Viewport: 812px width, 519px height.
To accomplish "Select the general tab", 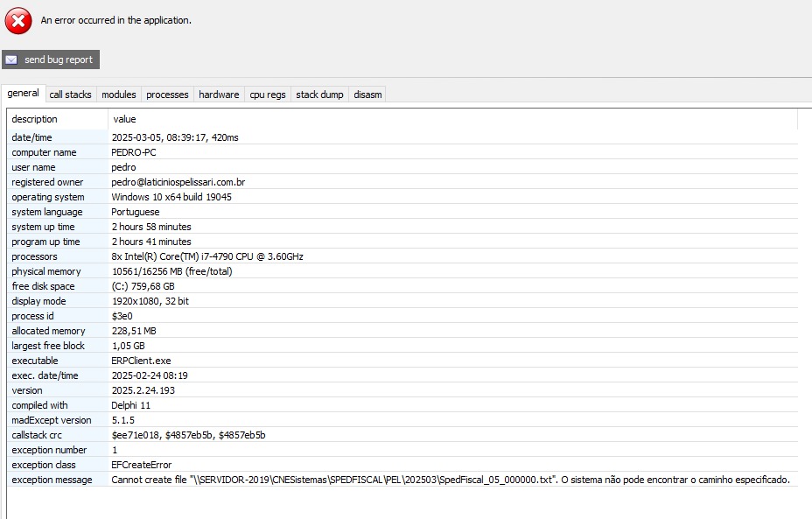I will tap(23, 94).
